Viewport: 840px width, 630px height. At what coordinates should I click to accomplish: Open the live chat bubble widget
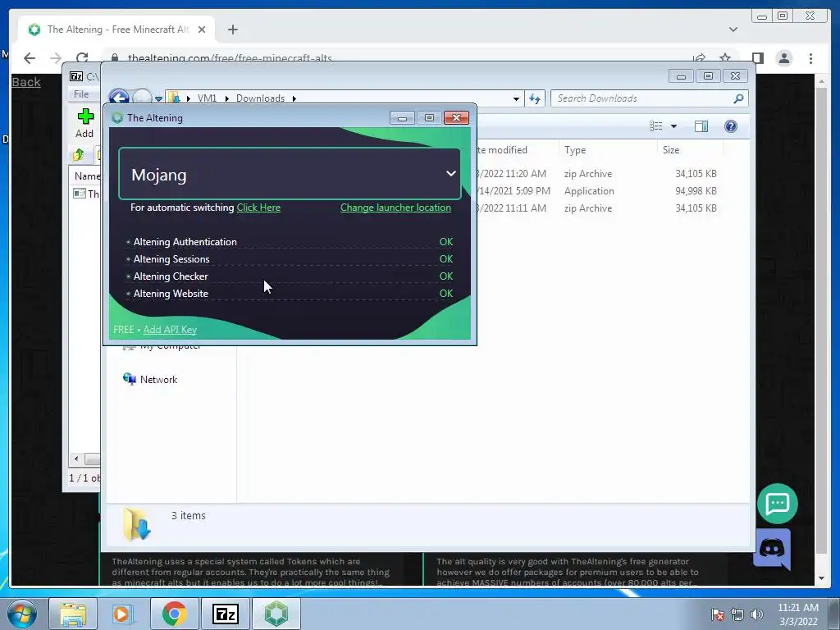pos(778,503)
